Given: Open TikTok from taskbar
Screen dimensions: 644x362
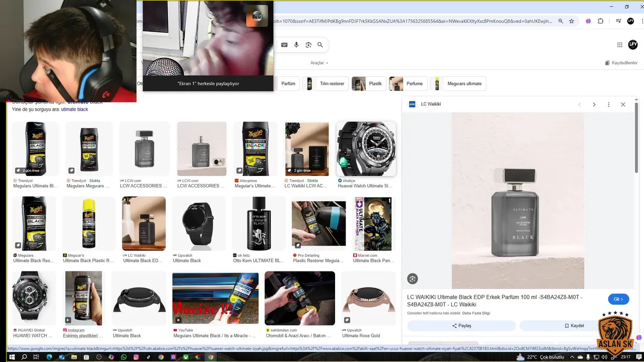Looking at the screenshot, I should pyautogui.click(x=148, y=357).
